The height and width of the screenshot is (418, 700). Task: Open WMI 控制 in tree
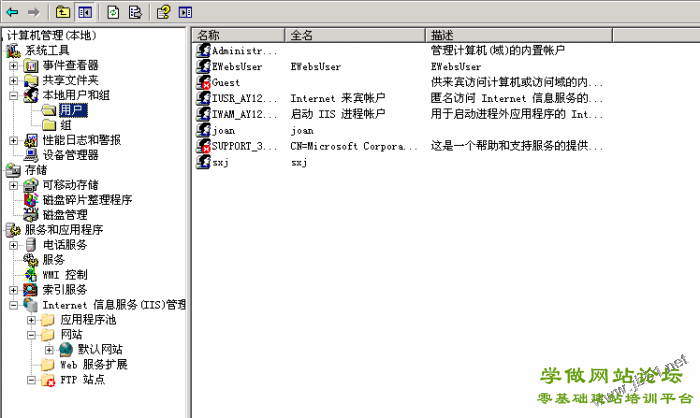point(65,275)
